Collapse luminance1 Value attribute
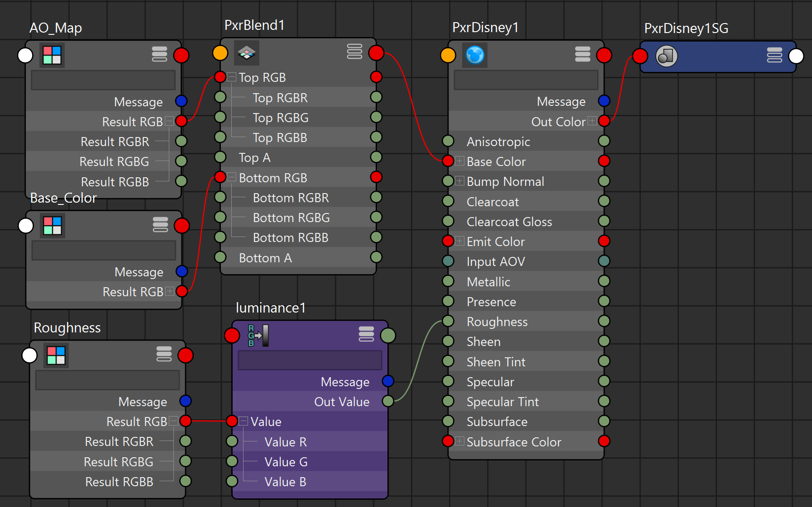The image size is (812, 507). (x=244, y=421)
